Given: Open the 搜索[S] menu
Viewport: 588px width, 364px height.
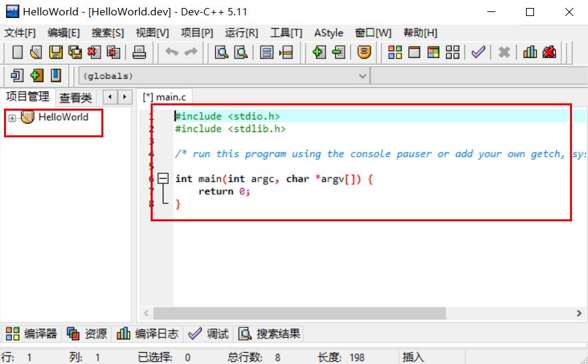Looking at the screenshot, I should [108, 33].
